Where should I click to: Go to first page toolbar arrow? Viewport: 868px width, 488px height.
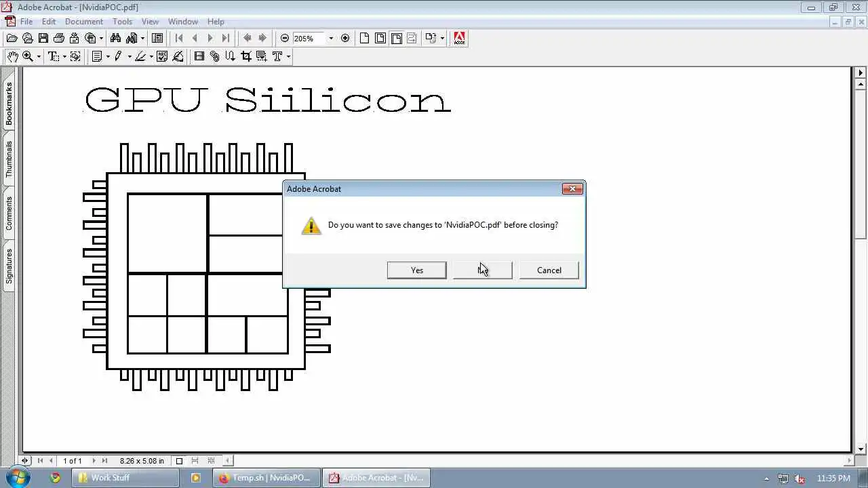tap(179, 39)
